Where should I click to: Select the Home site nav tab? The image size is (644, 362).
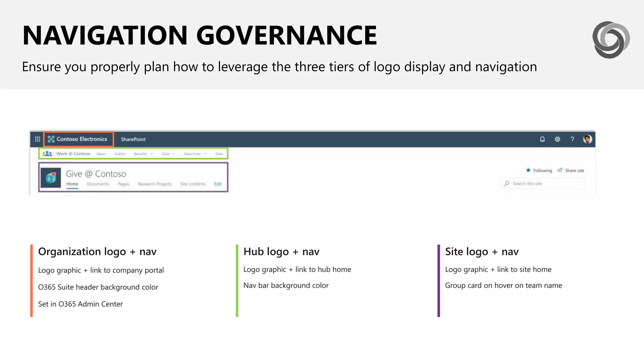pyautogui.click(x=72, y=184)
